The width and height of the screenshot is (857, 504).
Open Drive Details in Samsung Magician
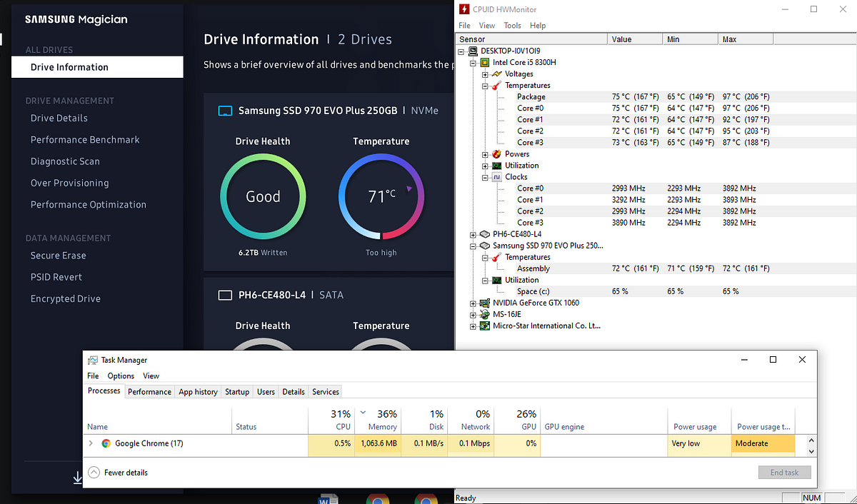tap(59, 118)
